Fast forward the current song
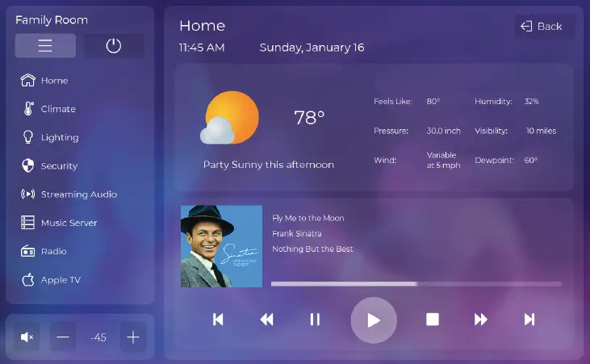 480,320
